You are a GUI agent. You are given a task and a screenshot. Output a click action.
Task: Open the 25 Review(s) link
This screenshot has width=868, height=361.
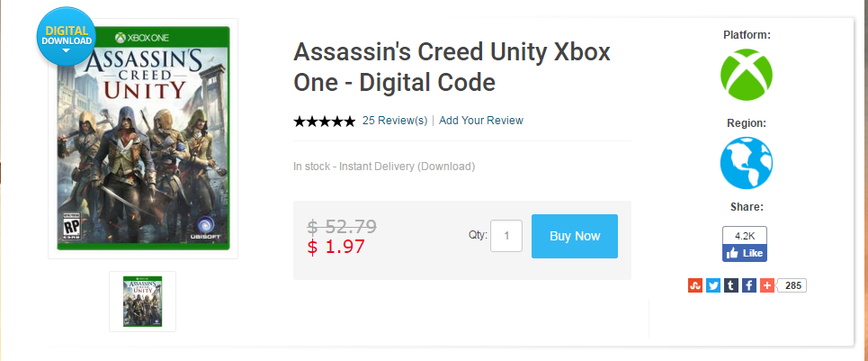coord(394,121)
